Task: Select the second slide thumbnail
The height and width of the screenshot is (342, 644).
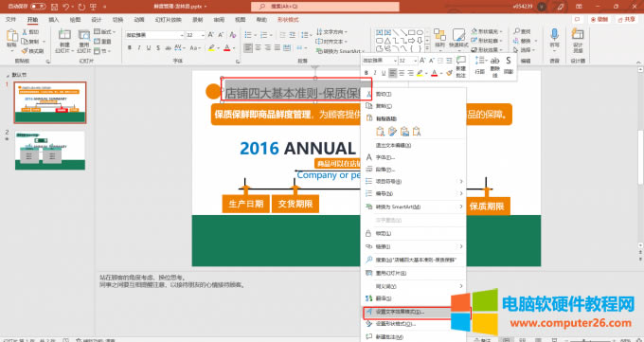Action: pos(50,151)
